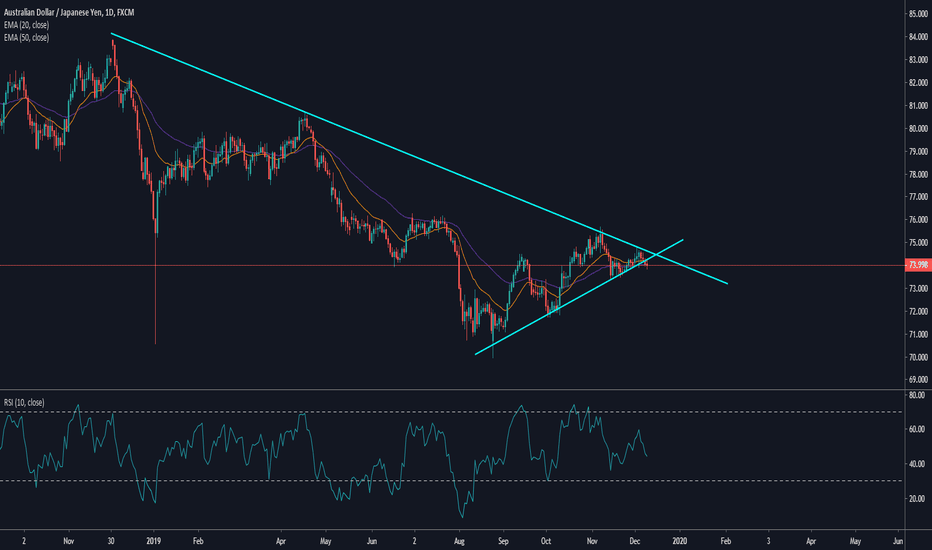Click the Australian Dollar / Japanese Yen chart title
This screenshot has height=550, width=932.
[x=68, y=12]
